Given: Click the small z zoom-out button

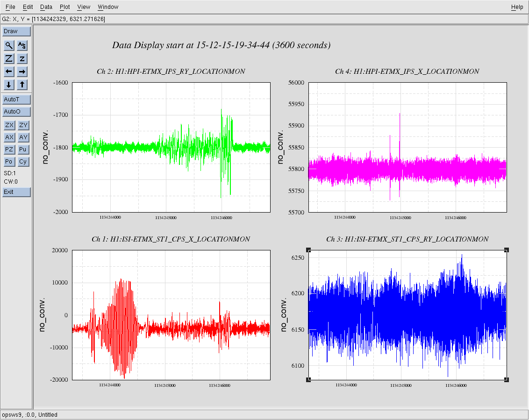Looking at the screenshot, I should [x=22, y=58].
